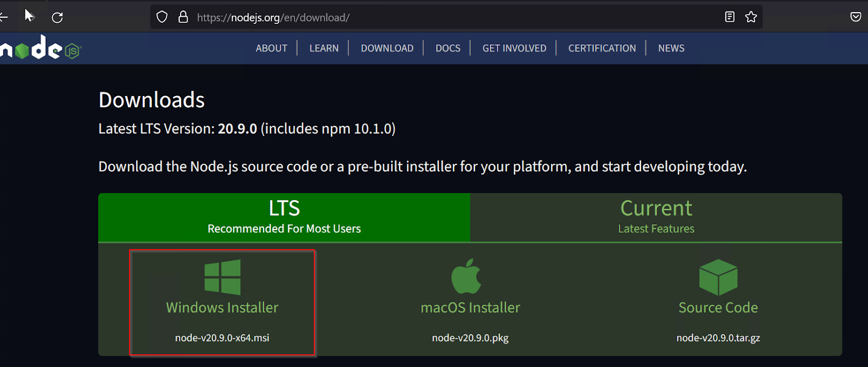The height and width of the screenshot is (367, 868).
Task: Click the Downloads heading
Action: 152,100
